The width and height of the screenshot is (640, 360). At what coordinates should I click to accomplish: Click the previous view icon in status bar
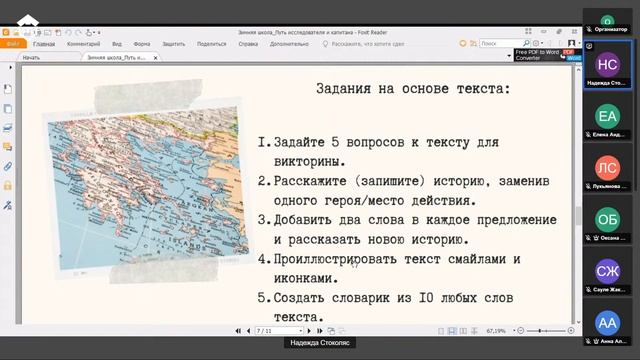point(331,331)
